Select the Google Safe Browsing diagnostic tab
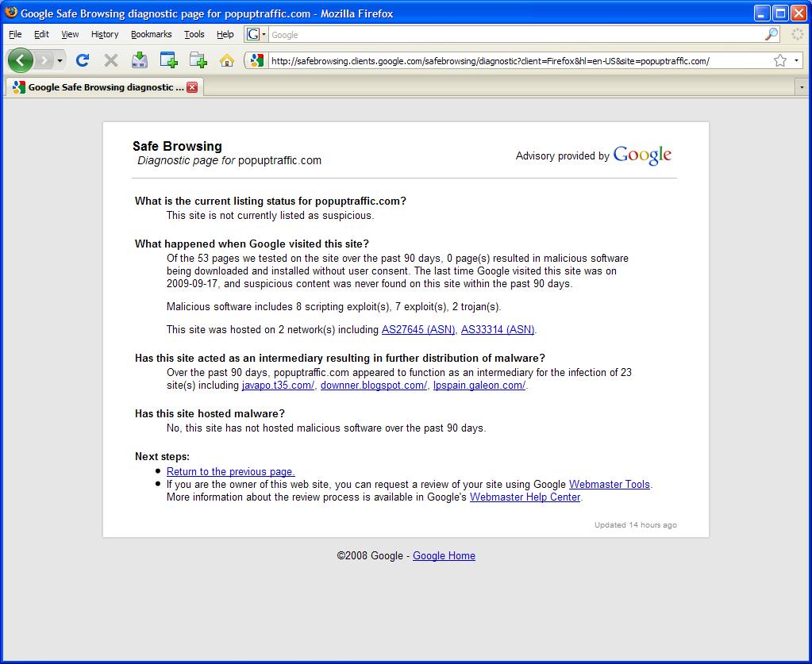Image resolution: width=812 pixels, height=664 pixels. click(99, 87)
